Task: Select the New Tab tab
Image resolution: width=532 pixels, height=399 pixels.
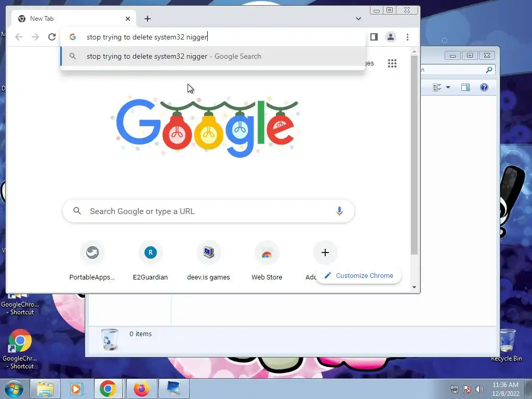Action: pyautogui.click(x=74, y=19)
